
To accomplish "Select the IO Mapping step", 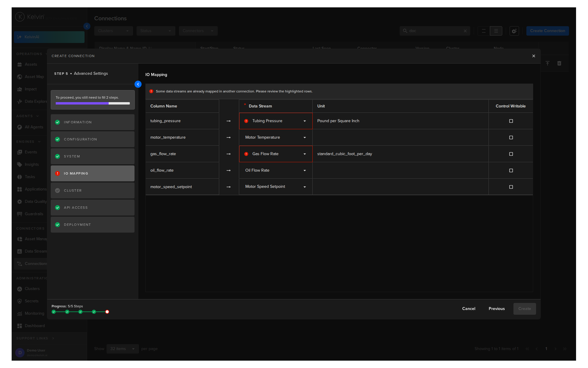I will click(x=92, y=174).
